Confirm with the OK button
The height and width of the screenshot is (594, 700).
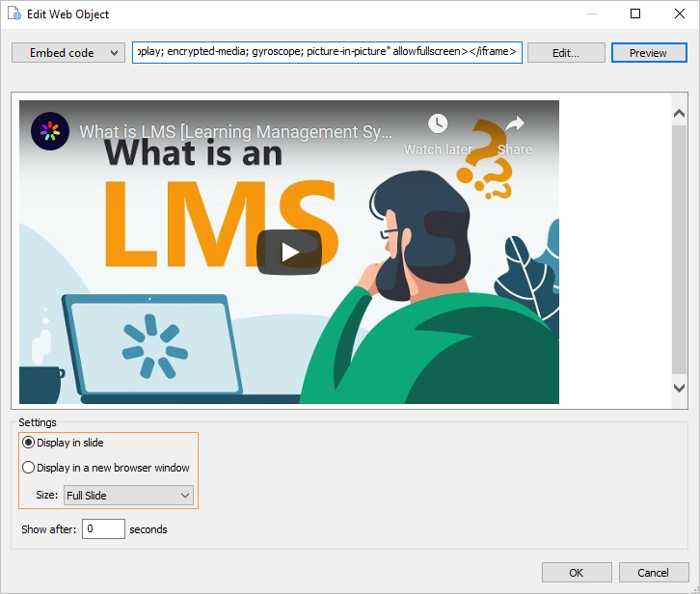[x=576, y=573]
